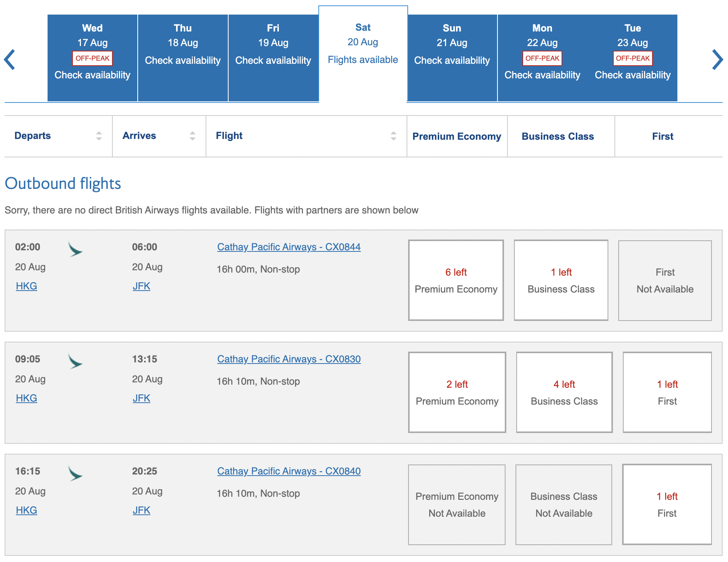This screenshot has width=728, height=562.
Task: Open the Cathay Pacific Airways CX0830 link
Action: coord(289,359)
